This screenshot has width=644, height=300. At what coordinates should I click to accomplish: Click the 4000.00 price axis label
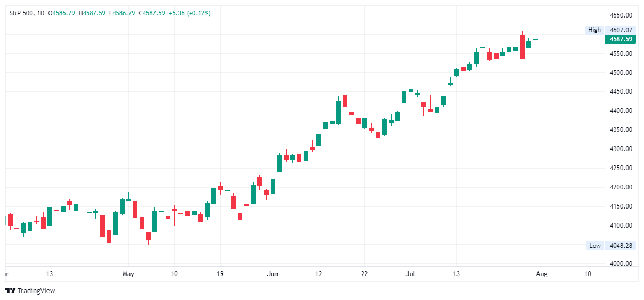(x=621, y=264)
